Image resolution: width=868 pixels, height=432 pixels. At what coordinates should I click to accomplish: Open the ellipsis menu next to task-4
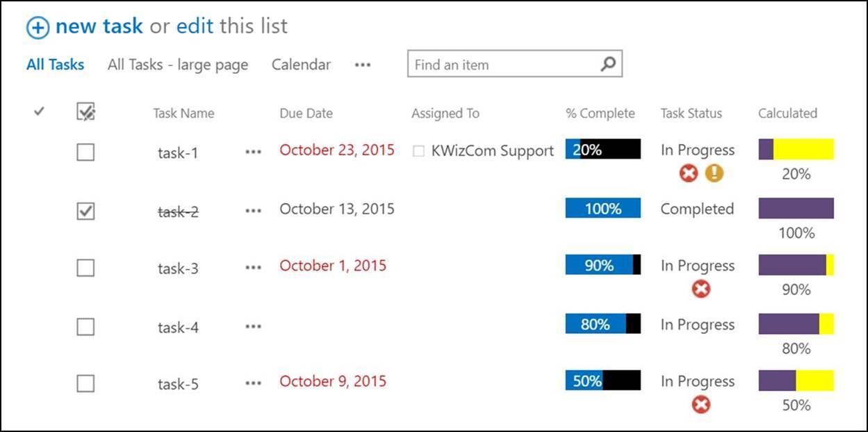(x=253, y=326)
